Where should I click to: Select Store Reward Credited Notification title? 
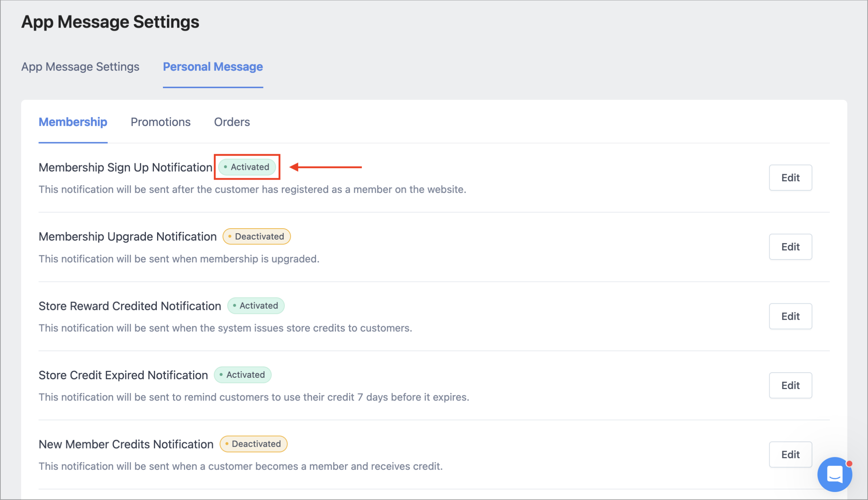[x=130, y=306]
